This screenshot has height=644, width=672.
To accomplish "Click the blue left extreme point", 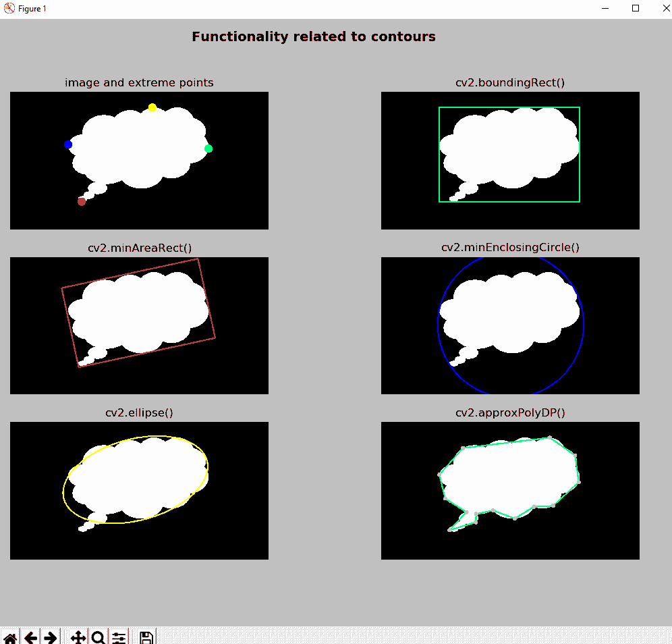I will [x=68, y=144].
